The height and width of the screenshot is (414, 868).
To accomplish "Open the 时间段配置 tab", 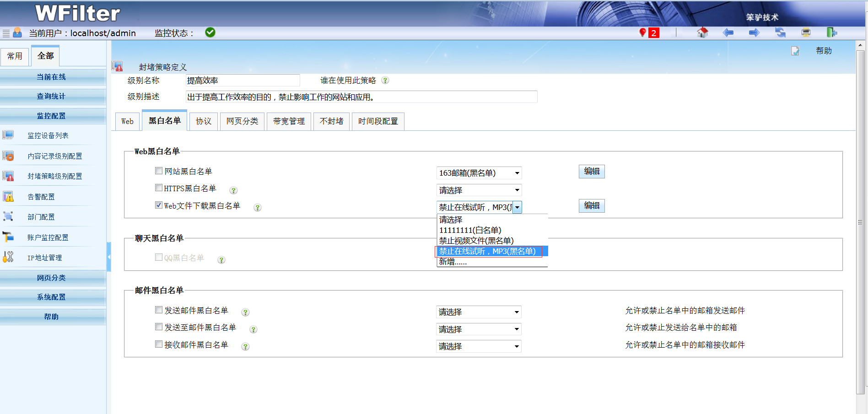I will point(378,121).
